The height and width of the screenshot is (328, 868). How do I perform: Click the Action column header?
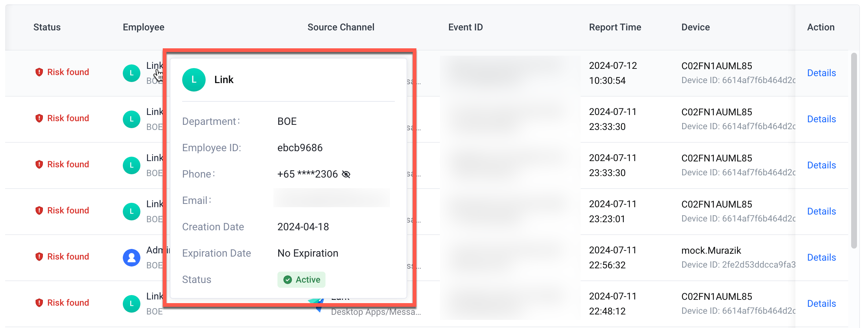tap(821, 27)
